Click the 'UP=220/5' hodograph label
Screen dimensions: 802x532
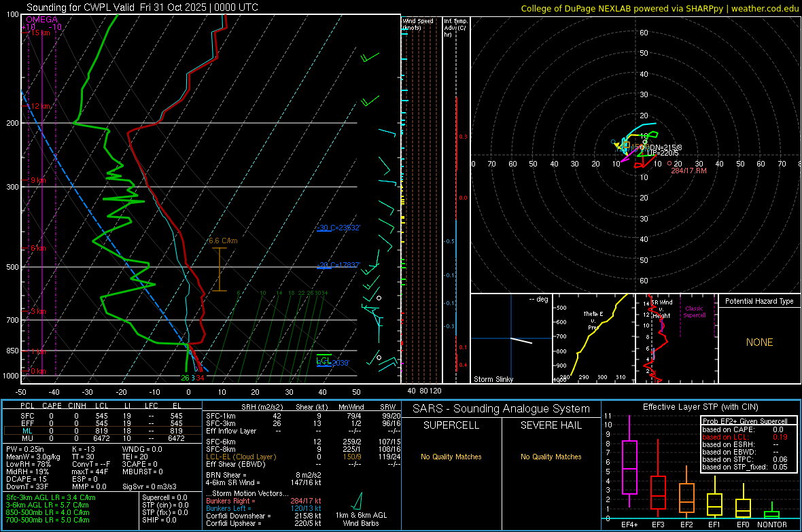tap(663, 153)
